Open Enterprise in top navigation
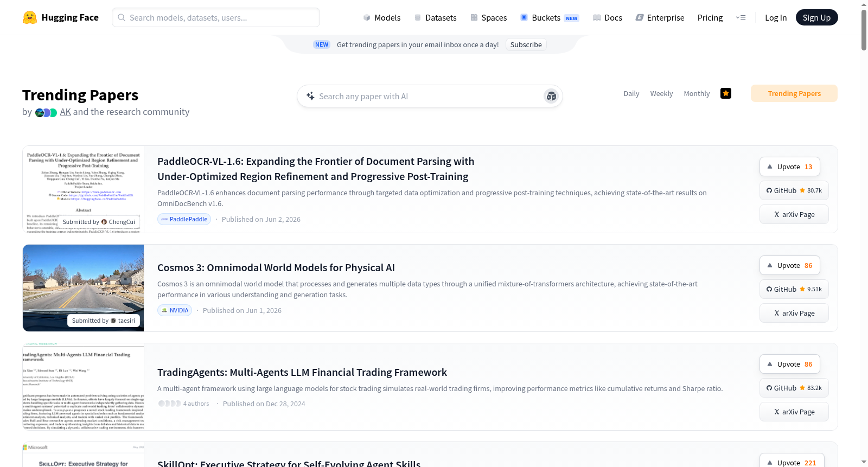The height and width of the screenshot is (467, 868). pyautogui.click(x=660, y=17)
